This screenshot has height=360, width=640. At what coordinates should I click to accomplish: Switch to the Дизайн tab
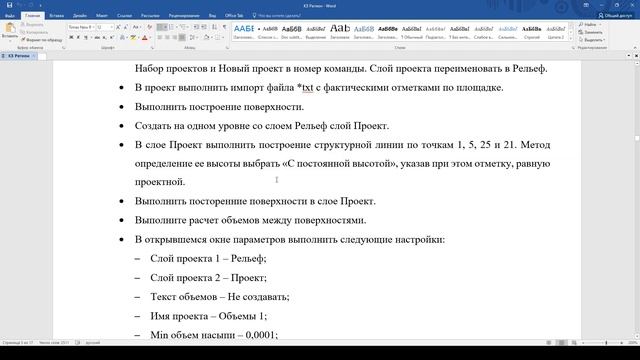point(80,16)
